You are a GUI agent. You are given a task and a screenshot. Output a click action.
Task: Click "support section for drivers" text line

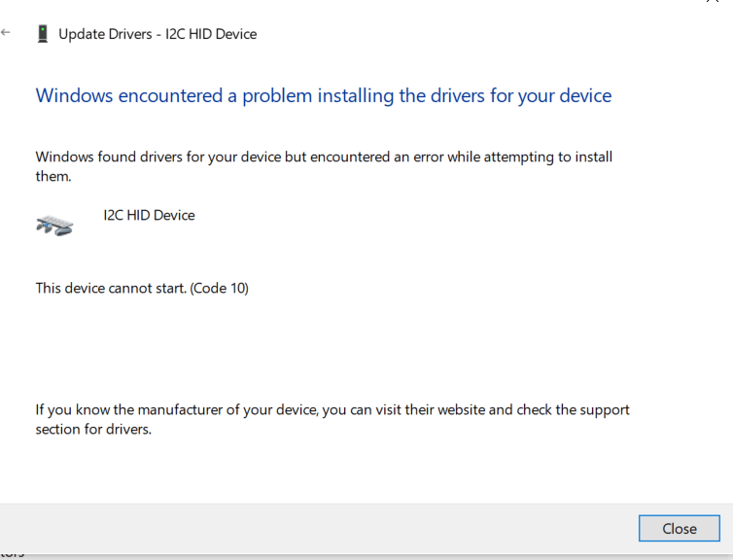tap(93, 429)
